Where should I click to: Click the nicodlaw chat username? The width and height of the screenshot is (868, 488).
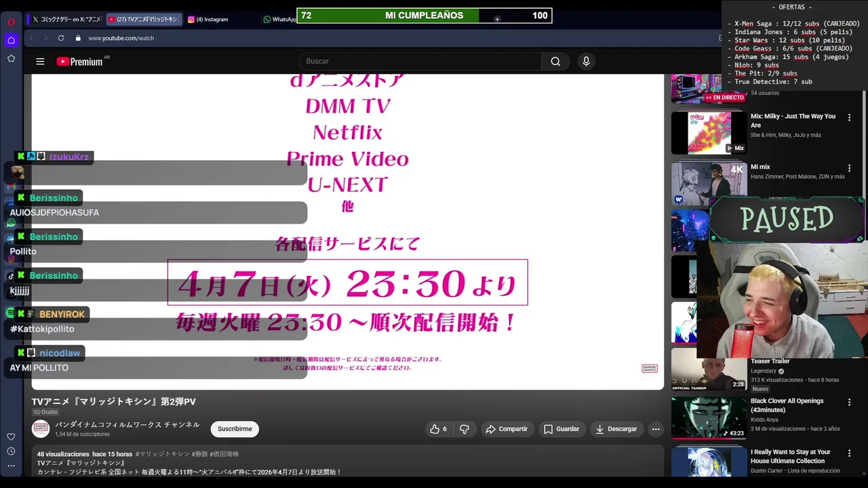coord(60,353)
